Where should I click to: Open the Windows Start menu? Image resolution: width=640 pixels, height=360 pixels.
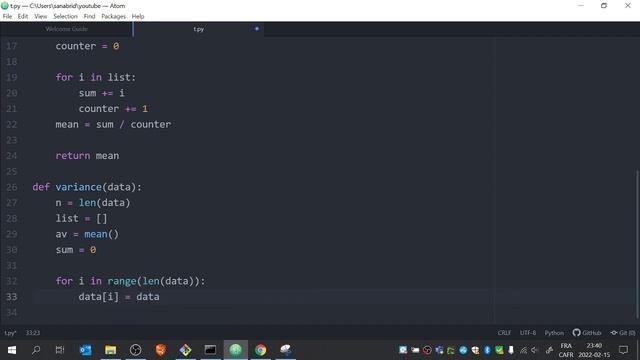(x=12, y=350)
